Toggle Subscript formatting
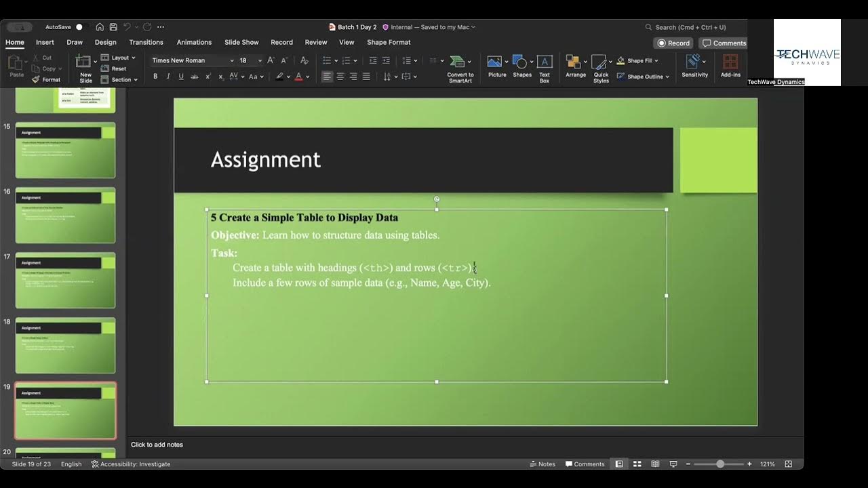 (221, 77)
